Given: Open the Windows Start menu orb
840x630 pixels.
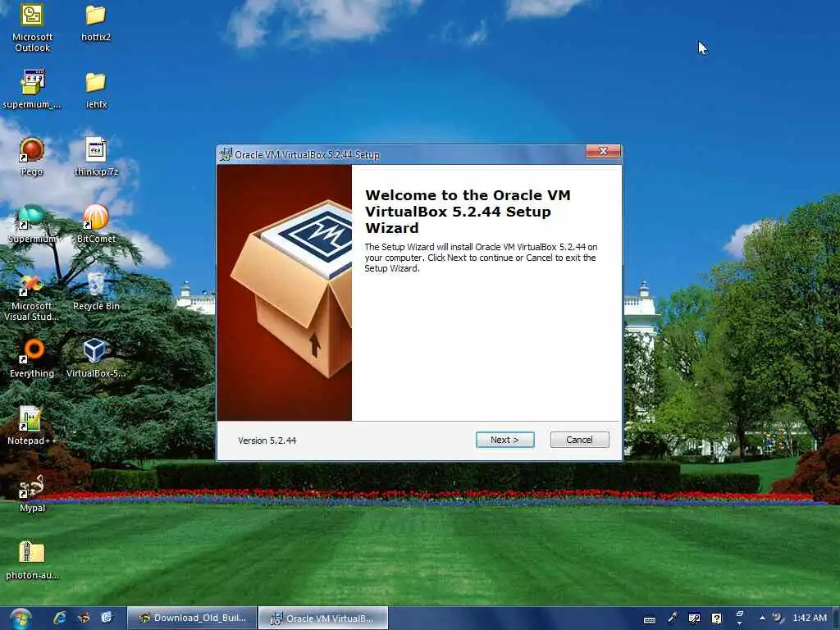Looking at the screenshot, I should tap(20, 619).
